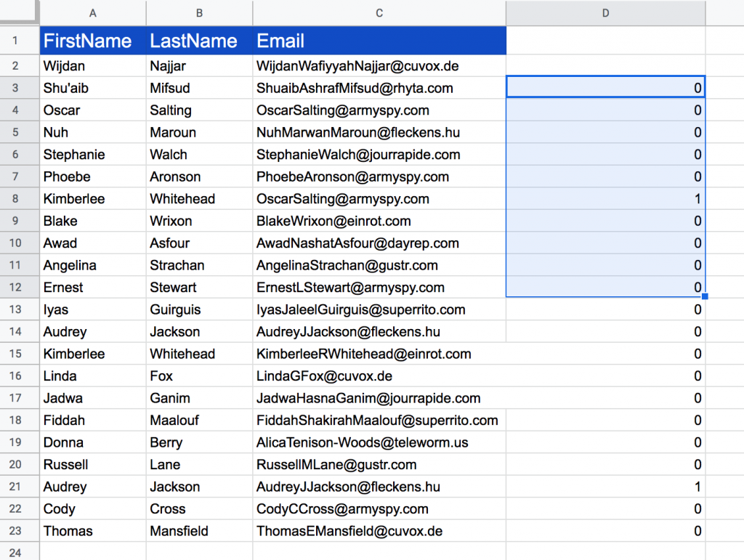Select the cell containing Russell
Viewport: 744px width, 560px height.
click(93, 464)
